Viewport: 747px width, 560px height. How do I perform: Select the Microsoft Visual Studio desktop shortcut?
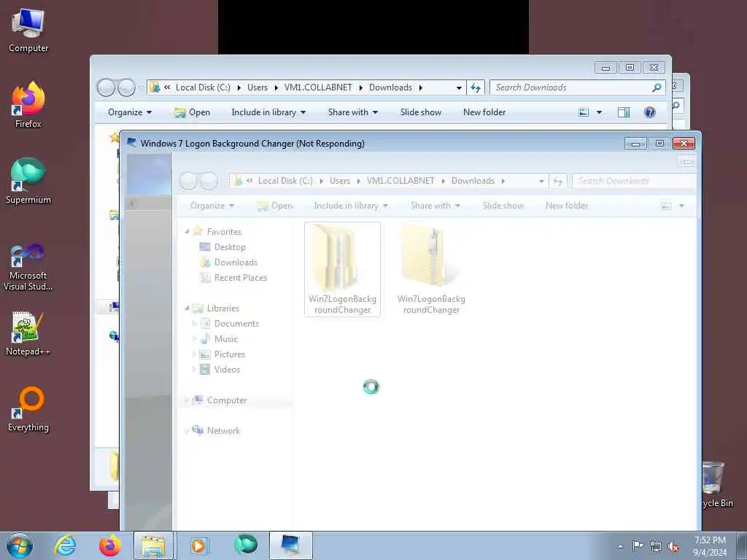pos(28,267)
